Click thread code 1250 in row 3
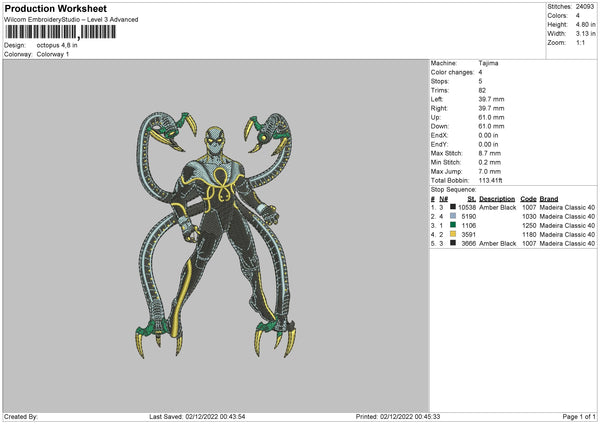Viewport: 600px width, 424px height. tap(529, 225)
